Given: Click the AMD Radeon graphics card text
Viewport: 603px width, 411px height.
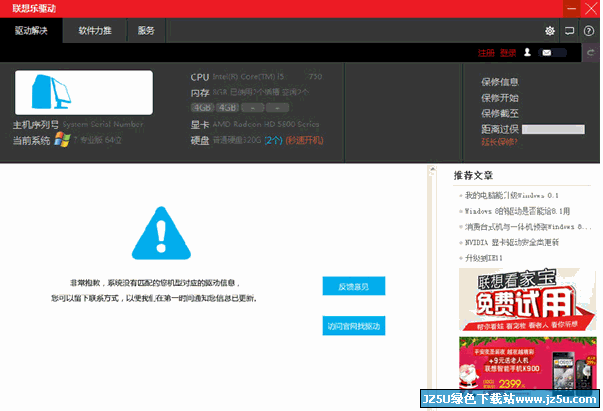Looking at the screenshot, I should coord(266,124).
